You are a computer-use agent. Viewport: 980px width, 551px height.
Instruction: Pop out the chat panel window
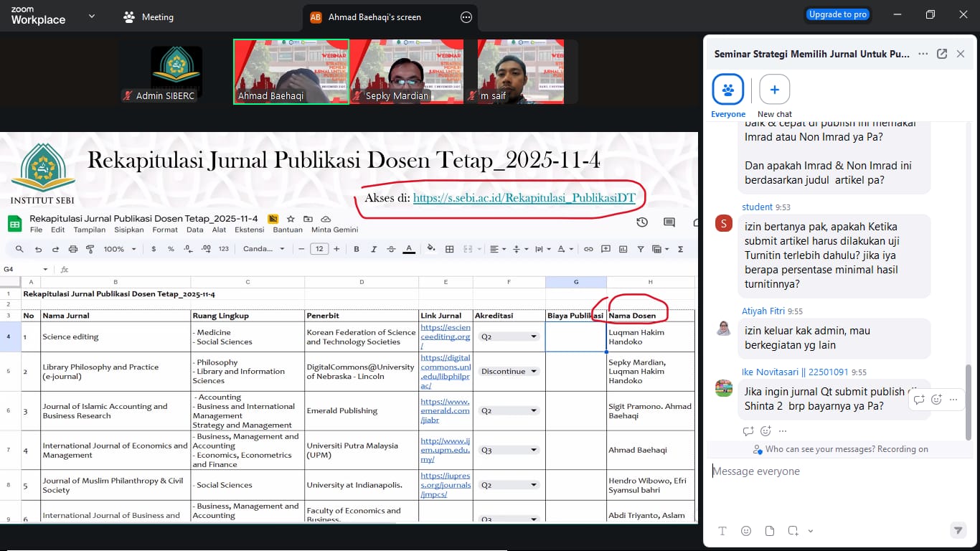(942, 54)
